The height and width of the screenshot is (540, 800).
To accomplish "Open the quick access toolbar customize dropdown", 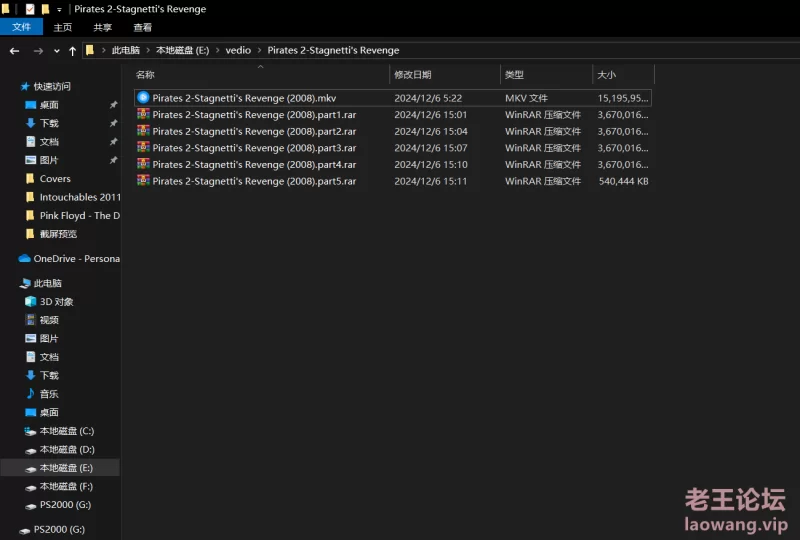I will pos(59,9).
